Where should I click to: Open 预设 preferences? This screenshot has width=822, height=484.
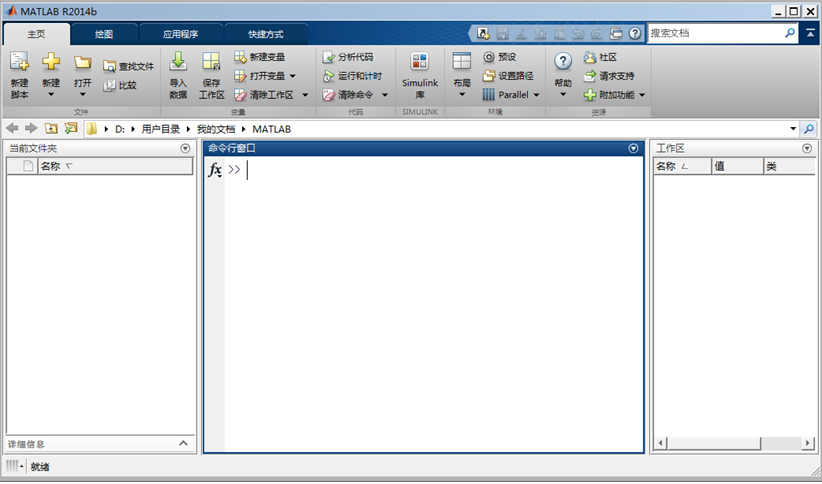(500, 57)
